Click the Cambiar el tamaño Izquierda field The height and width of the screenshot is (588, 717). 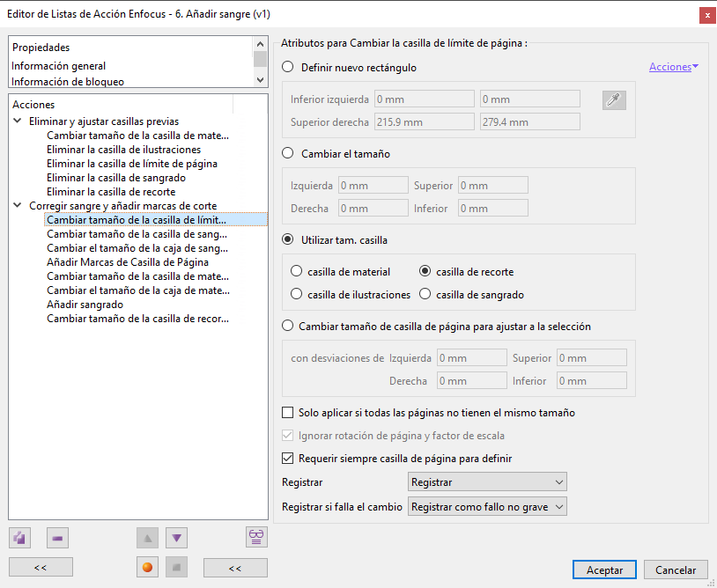(373, 186)
